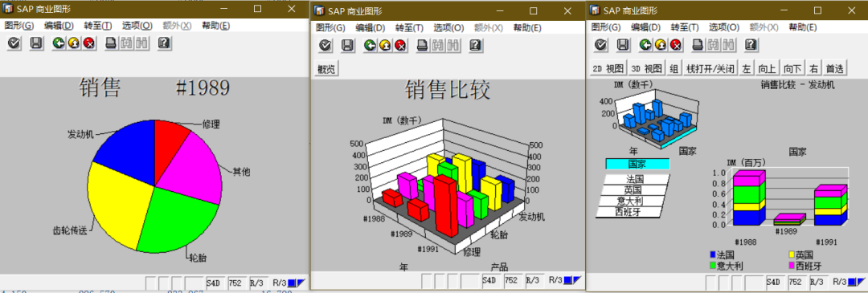Switch to 3D 视图 view
The height and width of the screenshot is (293, 868).
point(646,68)
